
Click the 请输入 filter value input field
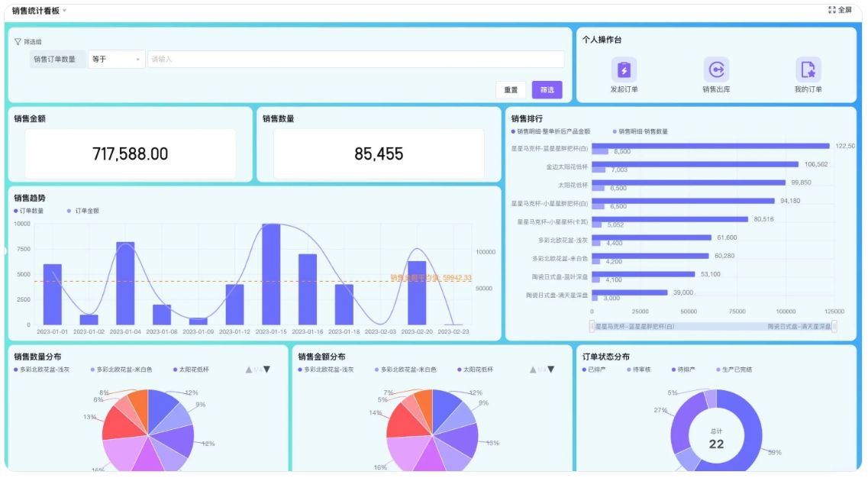(356, 60)
